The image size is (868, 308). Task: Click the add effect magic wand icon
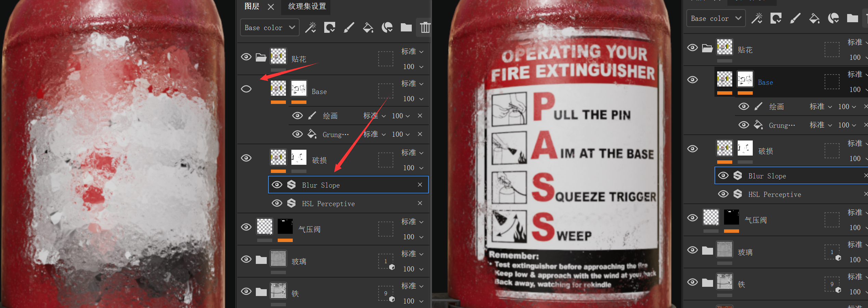click(x=311, y=27)
